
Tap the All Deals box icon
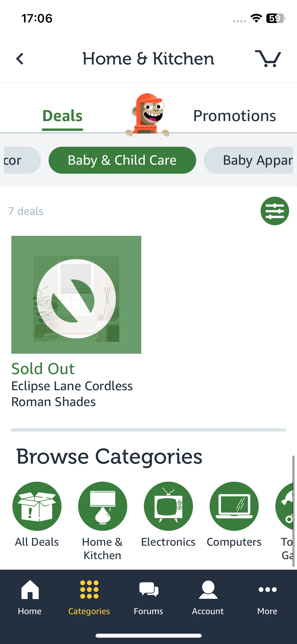37,506
